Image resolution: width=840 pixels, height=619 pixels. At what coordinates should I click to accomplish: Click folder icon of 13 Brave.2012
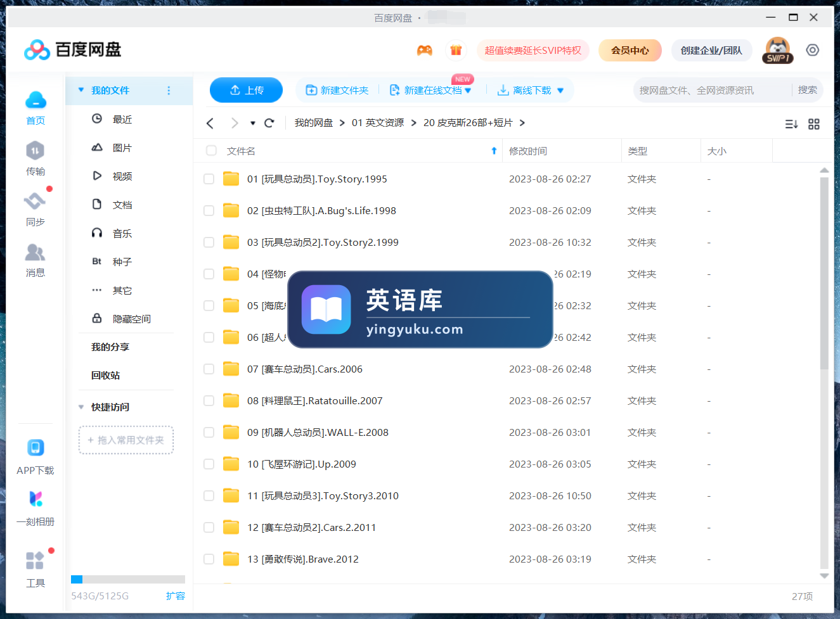[231, 559]
